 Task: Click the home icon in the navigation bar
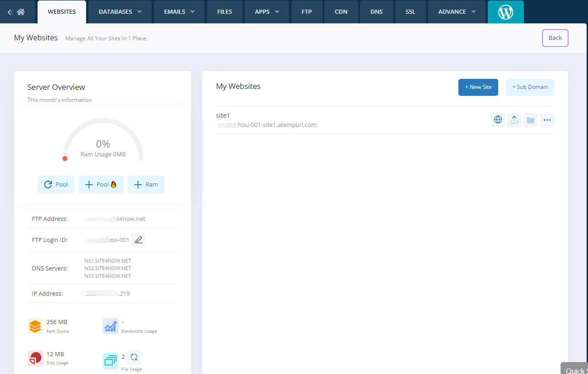point(21,12)
